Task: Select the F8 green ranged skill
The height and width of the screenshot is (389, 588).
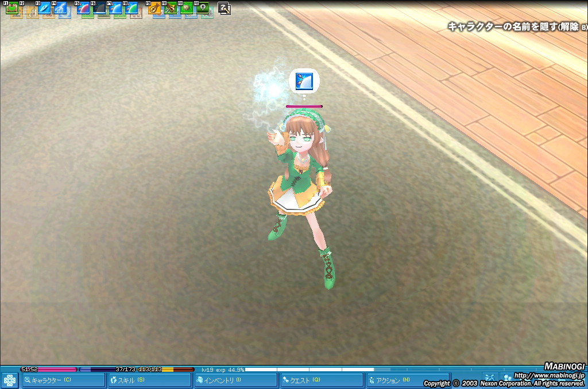Action: (131, 7)
